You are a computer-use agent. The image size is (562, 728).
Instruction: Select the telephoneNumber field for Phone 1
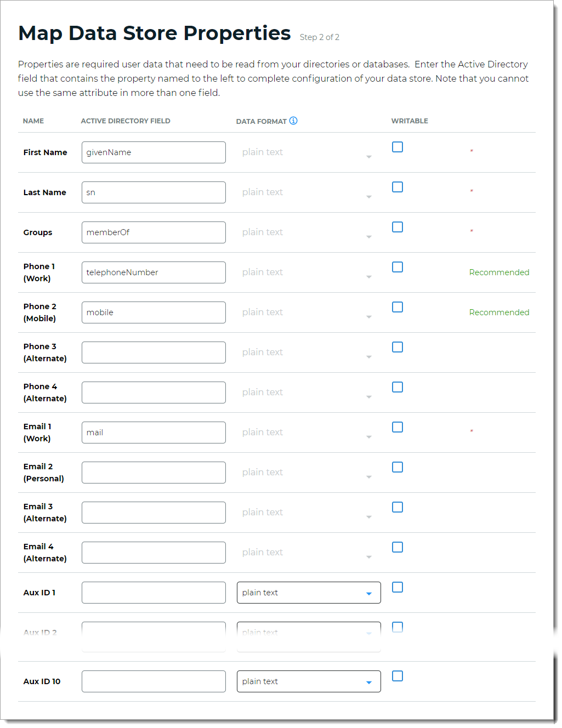[154, 272]
